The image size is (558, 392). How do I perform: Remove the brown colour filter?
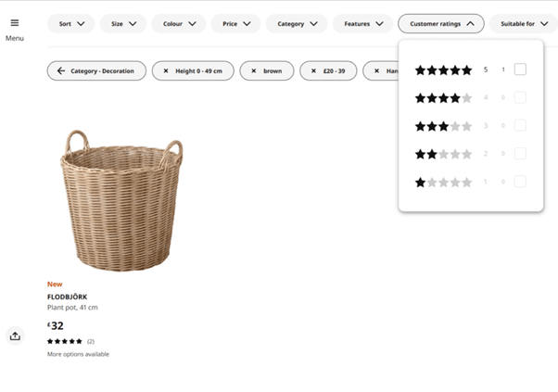coord(254,70)
